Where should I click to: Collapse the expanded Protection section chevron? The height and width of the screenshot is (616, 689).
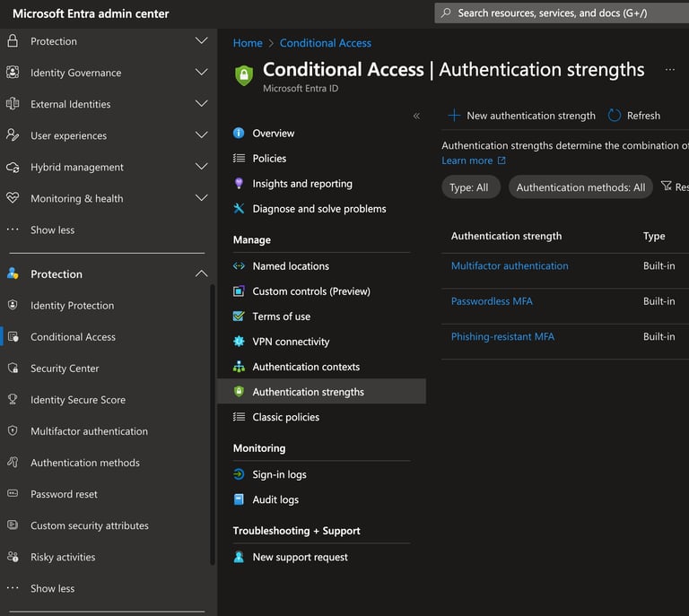[x=201, y=273]
